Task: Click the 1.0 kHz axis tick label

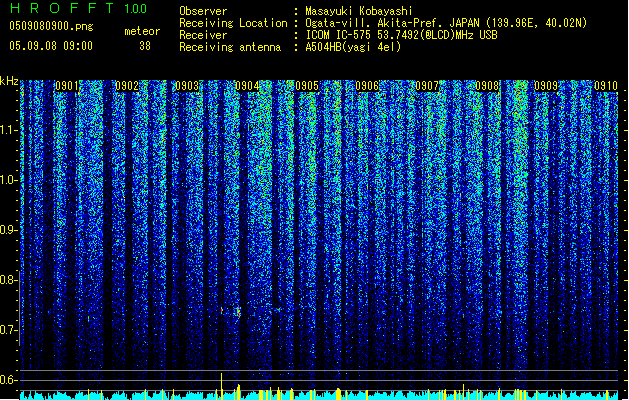Action: (x=8, y=180)
